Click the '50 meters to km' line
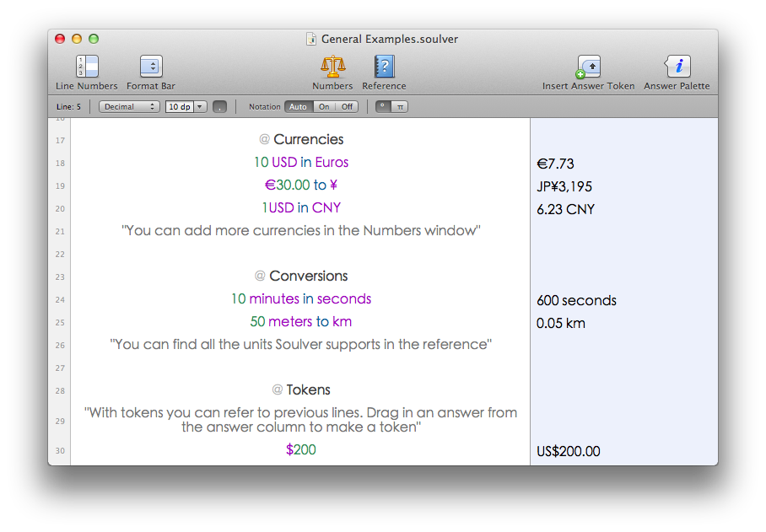 pyautogui.click(x=301, y=321)
